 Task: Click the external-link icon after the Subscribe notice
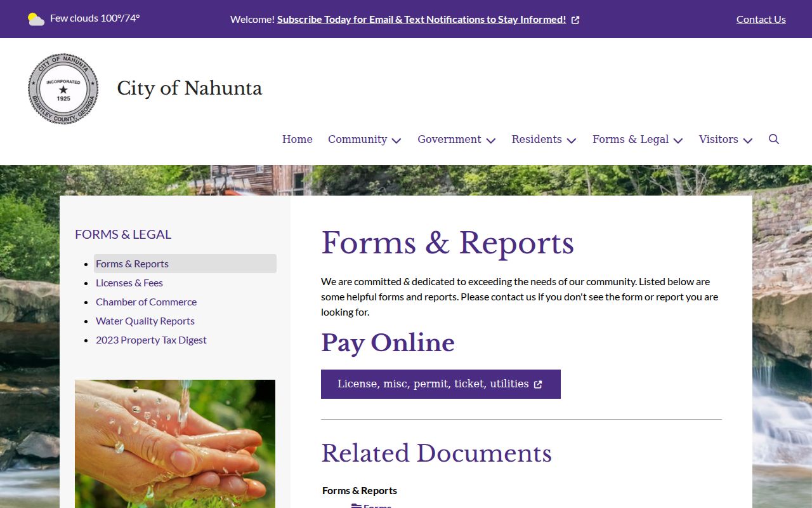[x=575, y=20]
